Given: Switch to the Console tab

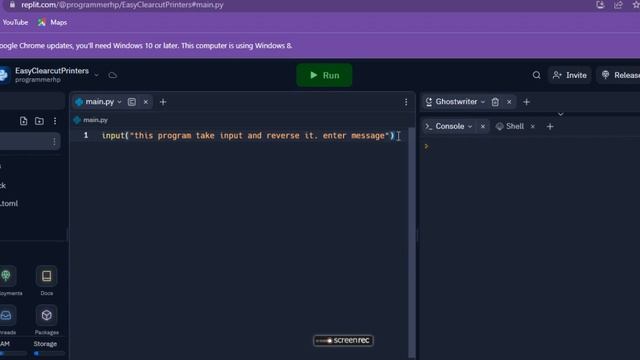Looking at the screenshot, I should click(x=449, y=126).
